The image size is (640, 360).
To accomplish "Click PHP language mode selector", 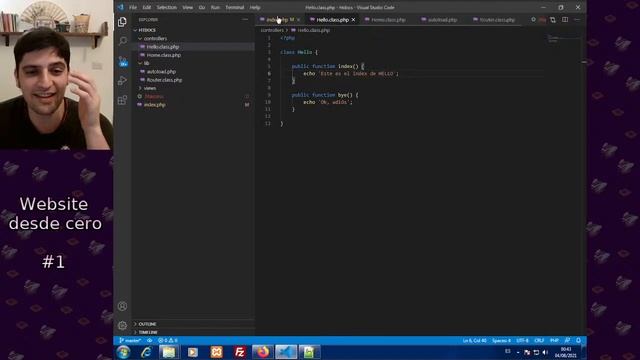I will pyautogui.click(x=554, y=340).
